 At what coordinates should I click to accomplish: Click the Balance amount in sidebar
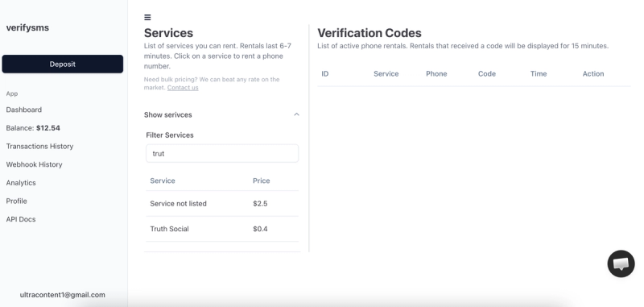coord(48,128)
